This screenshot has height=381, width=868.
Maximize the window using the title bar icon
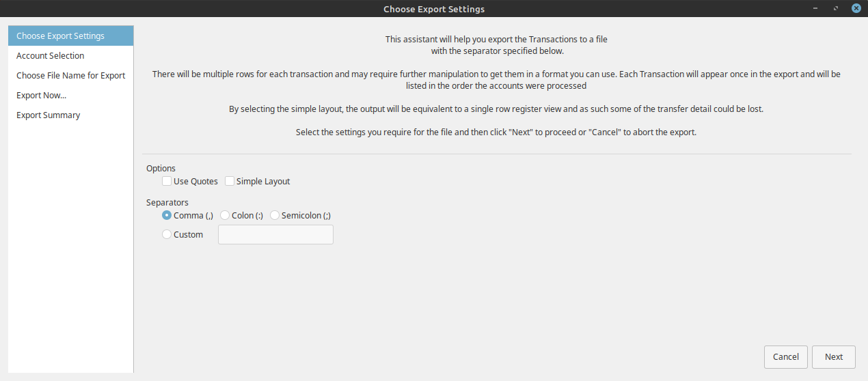point(836,8)
